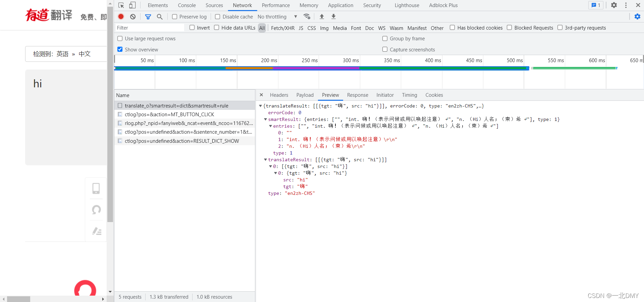Import HAR file upload arrow icon
This screenshot has width=644, height=302.
click(322, 16)
